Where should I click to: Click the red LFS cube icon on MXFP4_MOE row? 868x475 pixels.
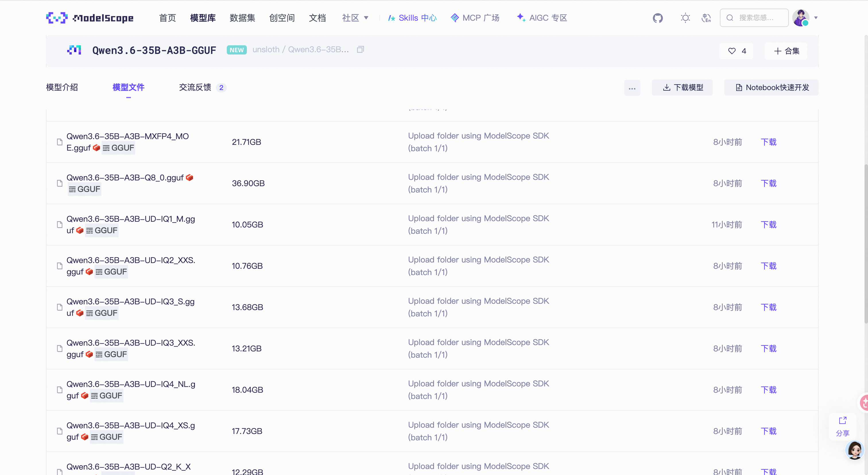96,148
